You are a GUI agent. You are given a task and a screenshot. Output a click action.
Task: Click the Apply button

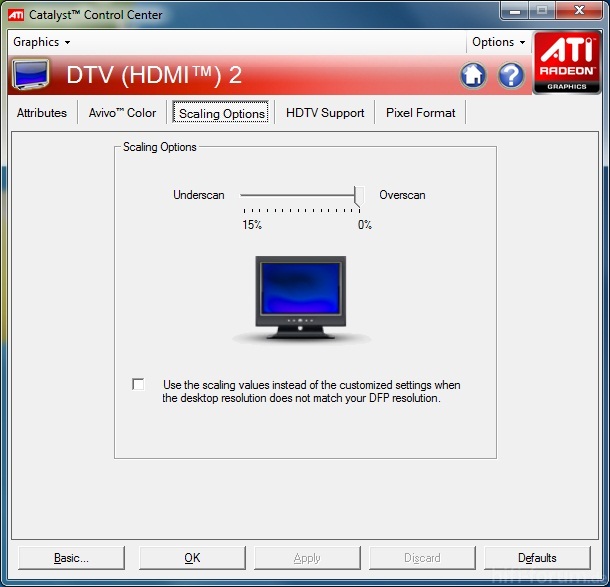click(x=307, y=558)
